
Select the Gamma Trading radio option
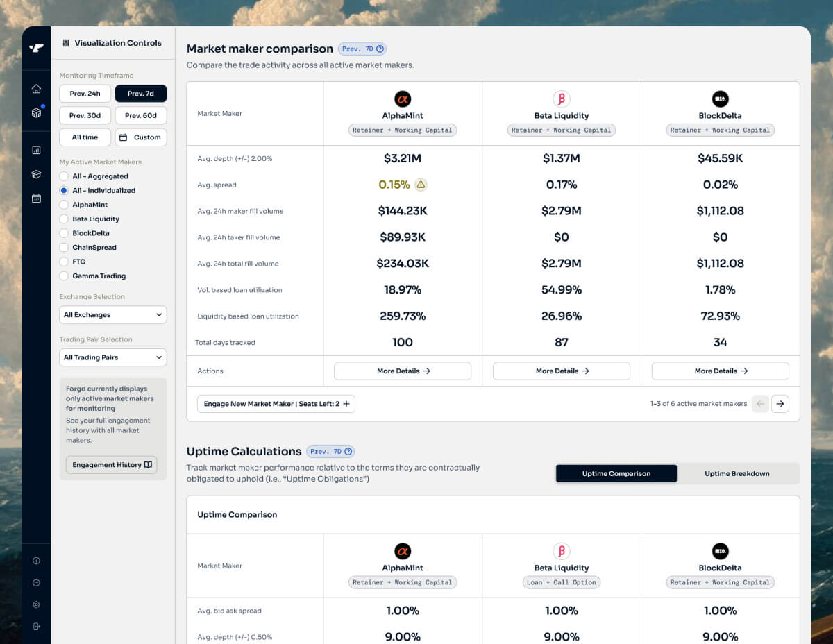click(64, 276)
